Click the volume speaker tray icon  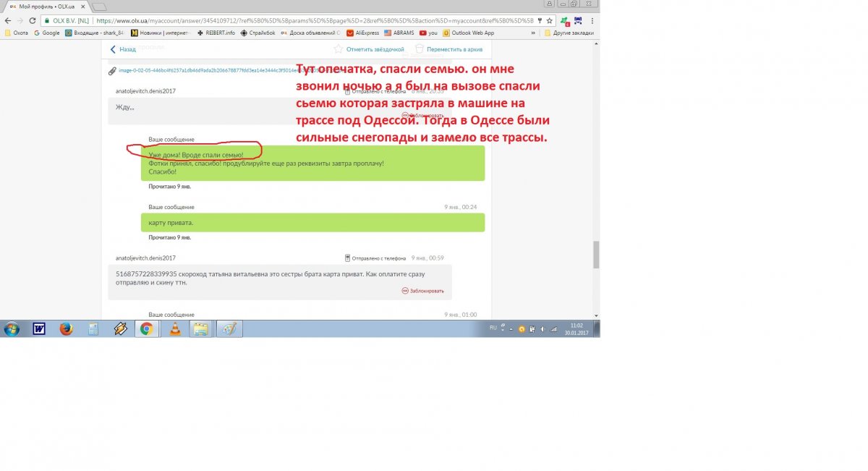(x=542, y=329)
